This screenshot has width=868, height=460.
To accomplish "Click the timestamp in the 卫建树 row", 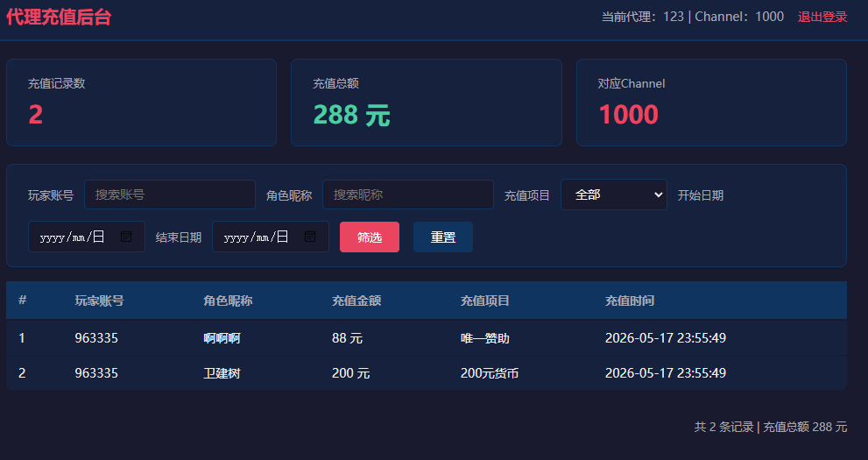I will pos(666,373).
